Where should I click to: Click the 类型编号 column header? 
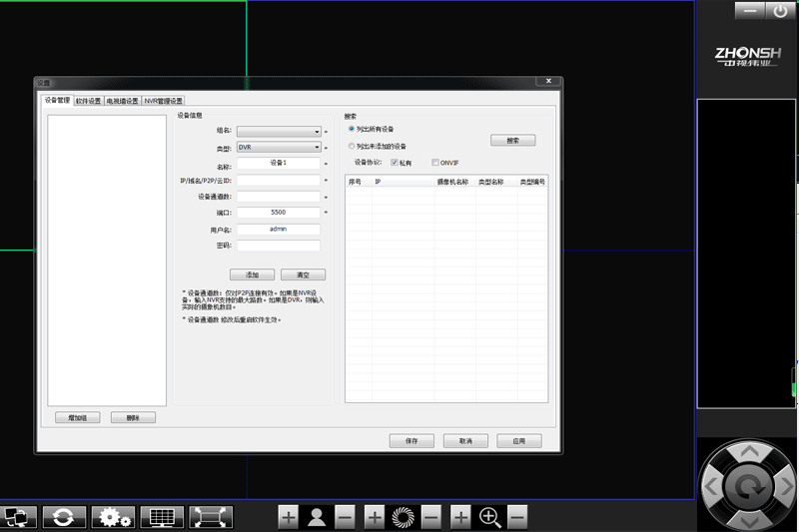click(532, 182)
